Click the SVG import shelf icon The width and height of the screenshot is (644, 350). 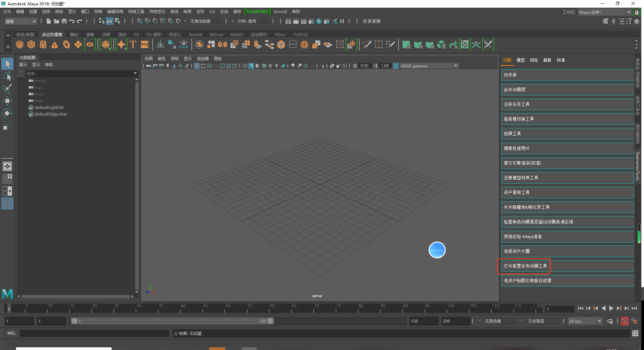145,44
